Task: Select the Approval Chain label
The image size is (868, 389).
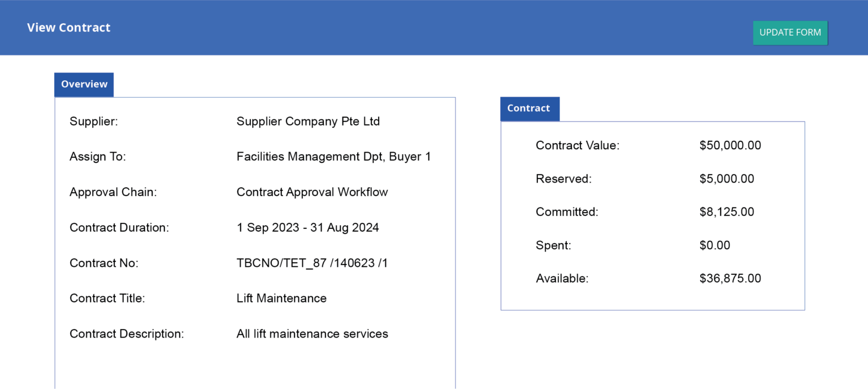Action: [112, 192]
